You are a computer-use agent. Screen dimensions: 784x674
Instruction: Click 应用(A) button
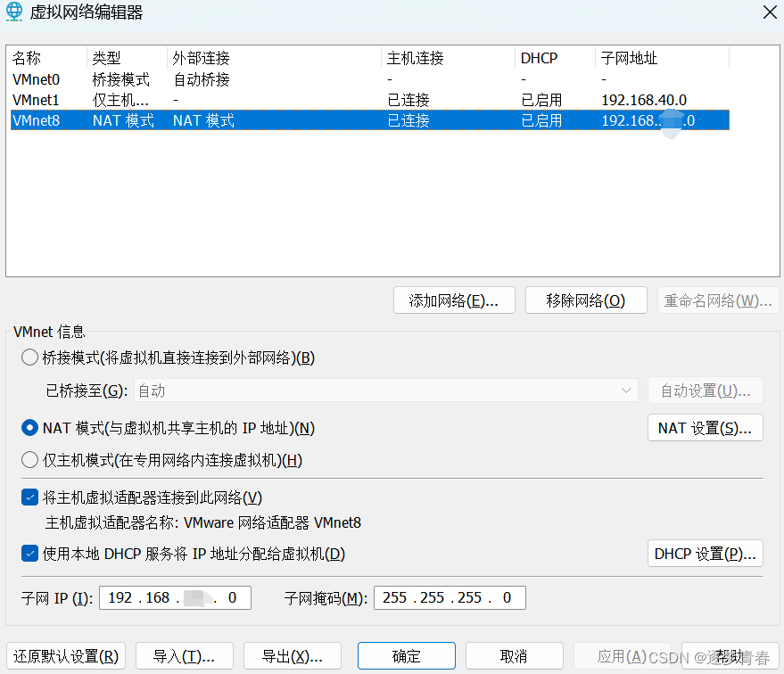[622, 656]
